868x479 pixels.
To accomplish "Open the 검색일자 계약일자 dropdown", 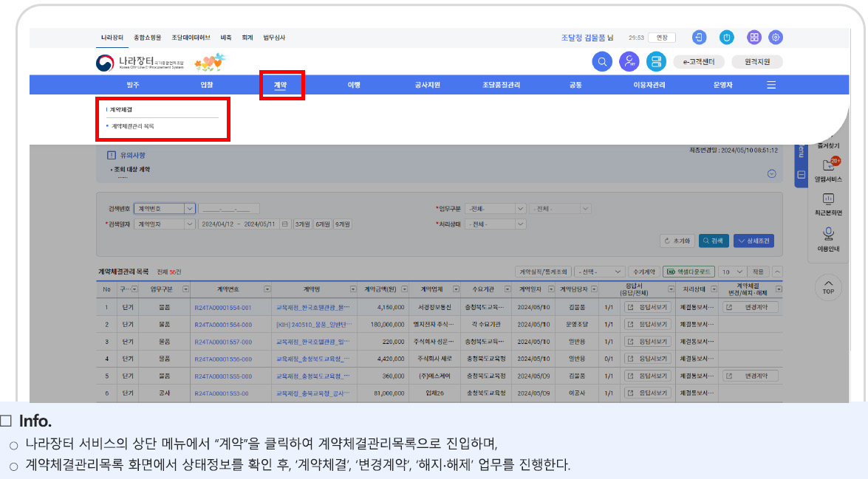I will (x=165, y=224).
